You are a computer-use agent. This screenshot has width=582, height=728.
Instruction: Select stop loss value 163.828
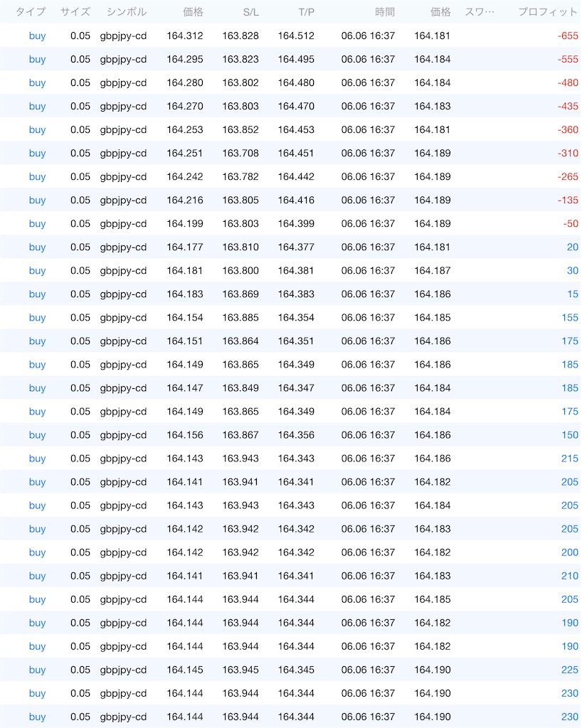[x=240, y=36]
